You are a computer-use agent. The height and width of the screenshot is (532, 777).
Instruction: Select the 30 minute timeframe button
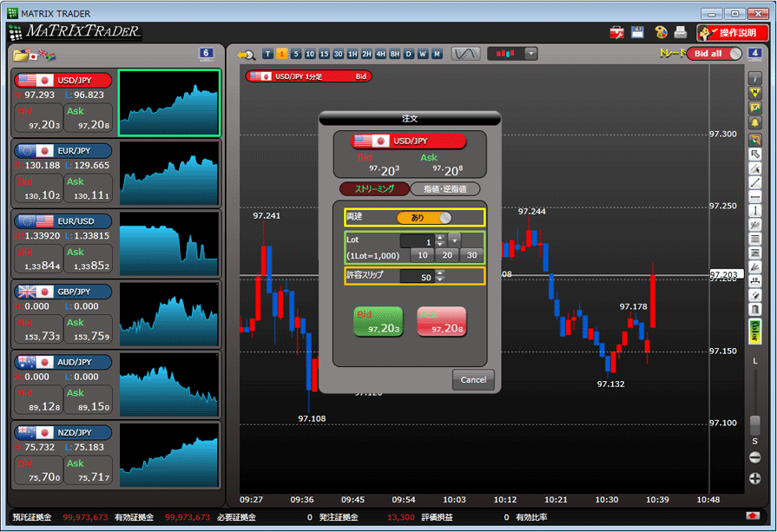[x=338, y=54]
